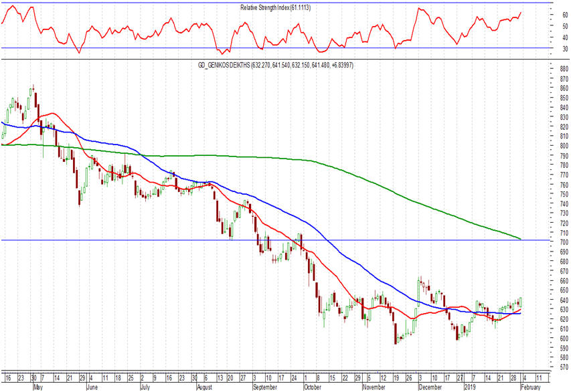Click the 820 price axis label
The height and width of the screenshot is (392, 571).
pyautogui.click(x=564, y=127)
